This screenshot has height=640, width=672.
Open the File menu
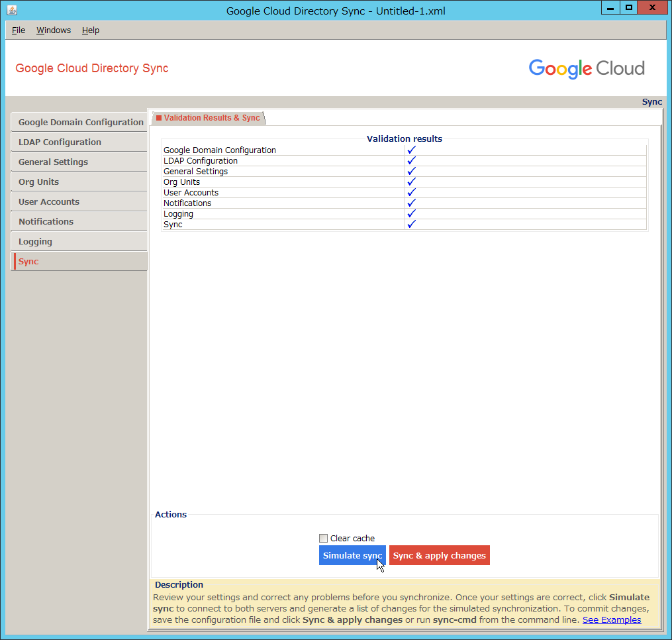pos(19,30)
